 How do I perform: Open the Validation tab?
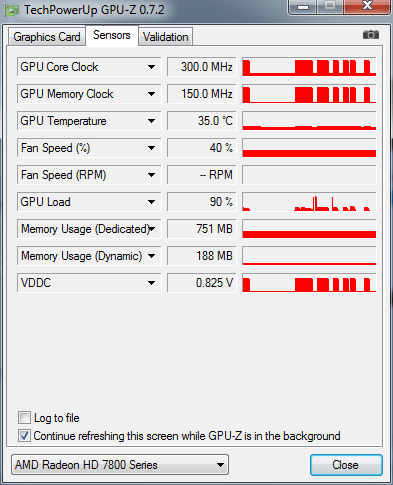pos(165,37)
